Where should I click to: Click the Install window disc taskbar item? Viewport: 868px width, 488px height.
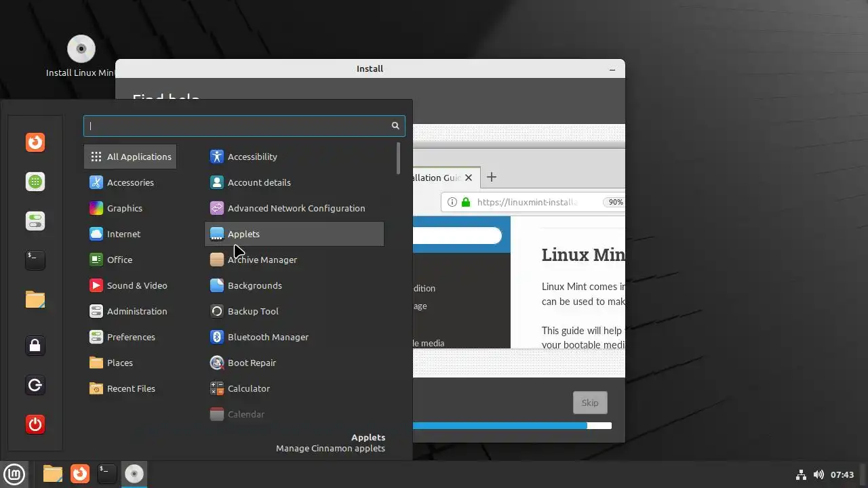[x=134, y=474]
